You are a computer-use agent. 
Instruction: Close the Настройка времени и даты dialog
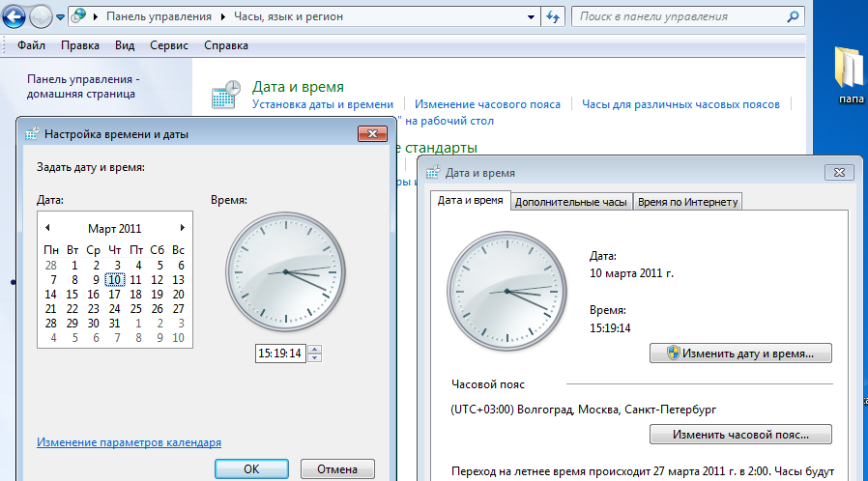pyautogui.click(x=372, y=133)
